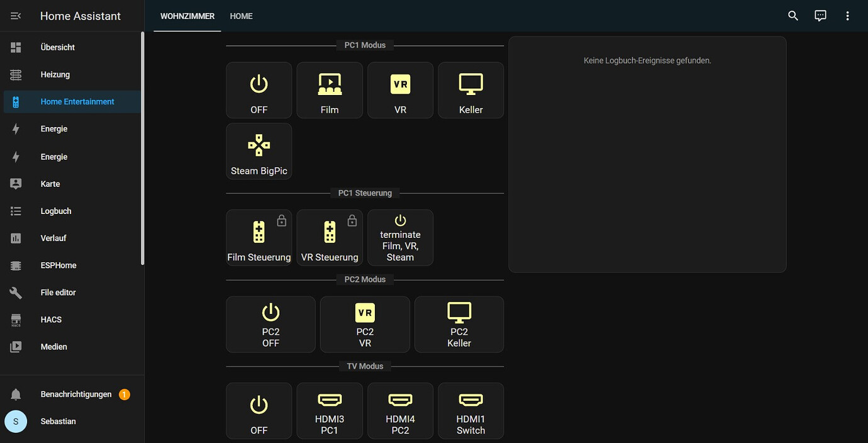Choose HDMI1 Switch input
This screenshot has width=868, height=443.
470,410
